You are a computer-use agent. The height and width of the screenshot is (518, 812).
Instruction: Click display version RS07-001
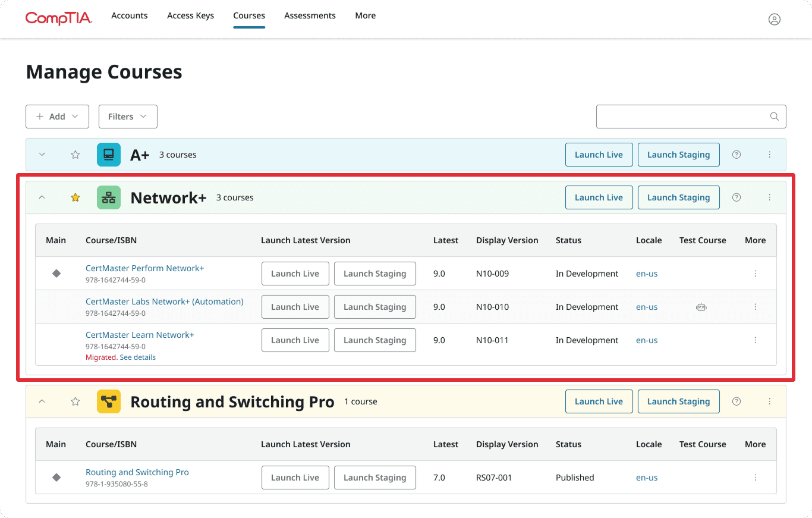(494, 478)
